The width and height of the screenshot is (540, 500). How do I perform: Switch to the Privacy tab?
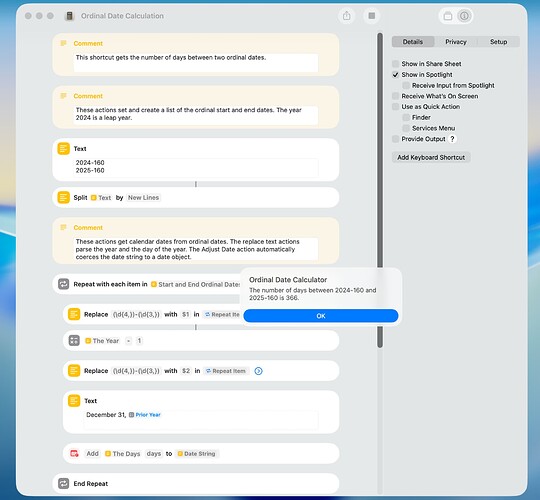pos(456,42)
